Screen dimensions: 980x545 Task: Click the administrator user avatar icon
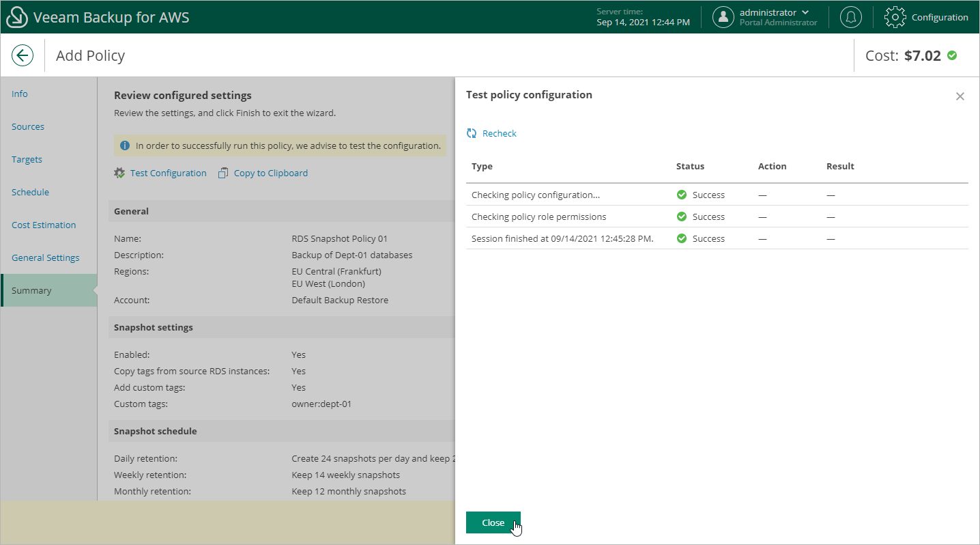(x=723, y=17)
